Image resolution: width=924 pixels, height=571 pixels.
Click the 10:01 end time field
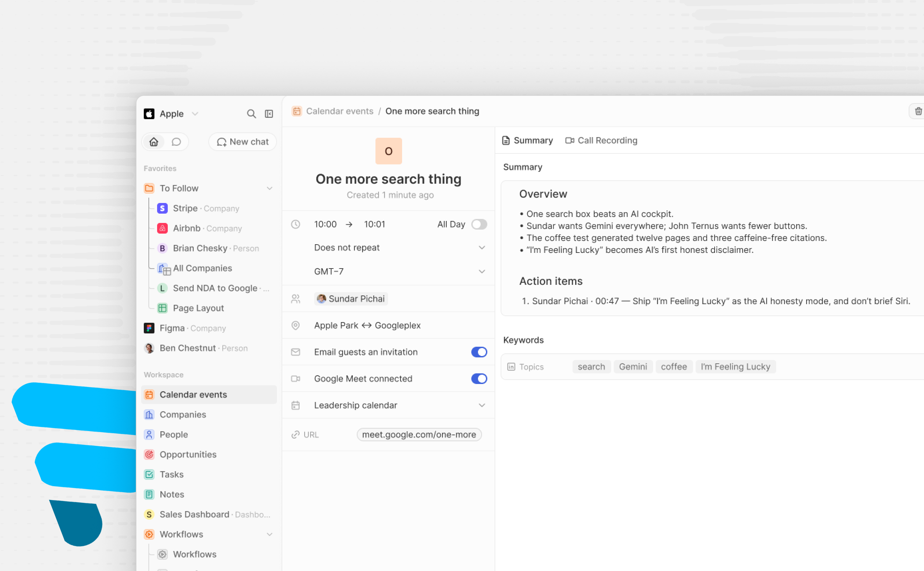click(374, 224)
